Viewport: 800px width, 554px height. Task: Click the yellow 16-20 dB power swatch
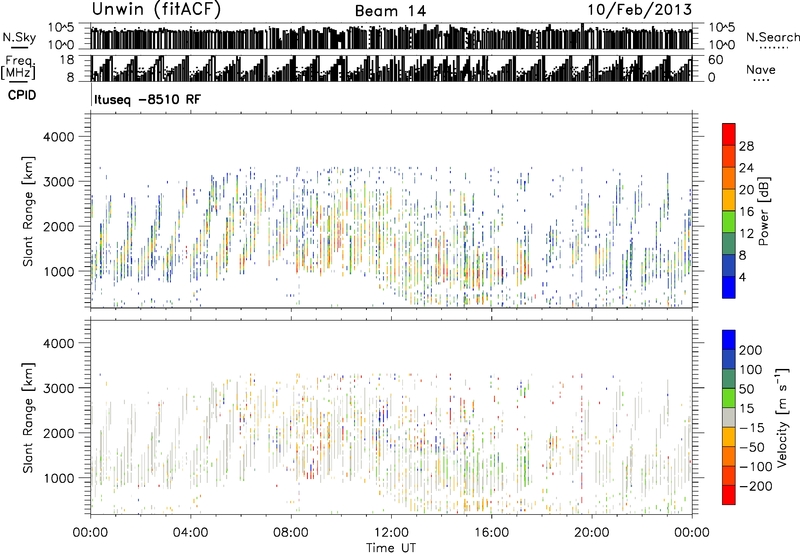729,199
